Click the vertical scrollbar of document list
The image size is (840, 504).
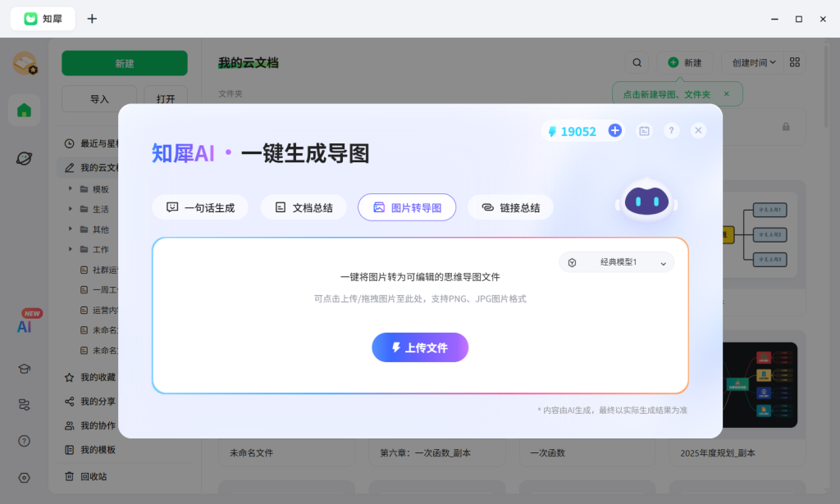point(827,85)
